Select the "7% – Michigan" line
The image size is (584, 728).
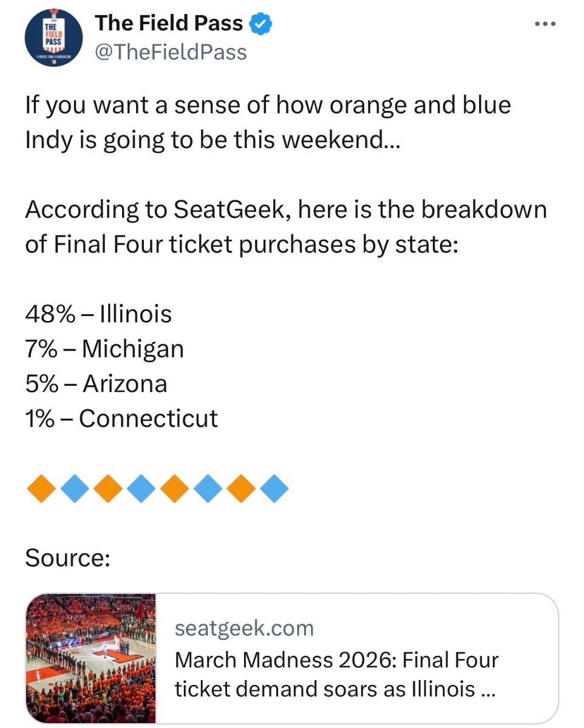(104, 349)
